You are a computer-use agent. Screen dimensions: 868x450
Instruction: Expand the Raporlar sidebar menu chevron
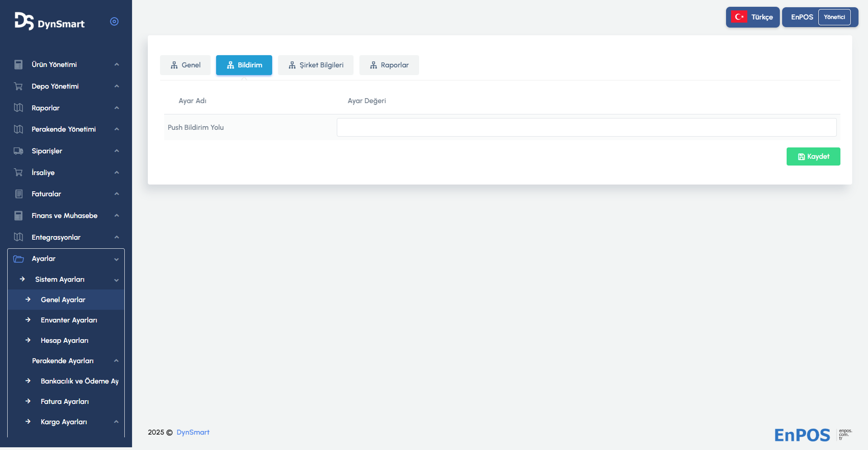(x=117, y=108)
